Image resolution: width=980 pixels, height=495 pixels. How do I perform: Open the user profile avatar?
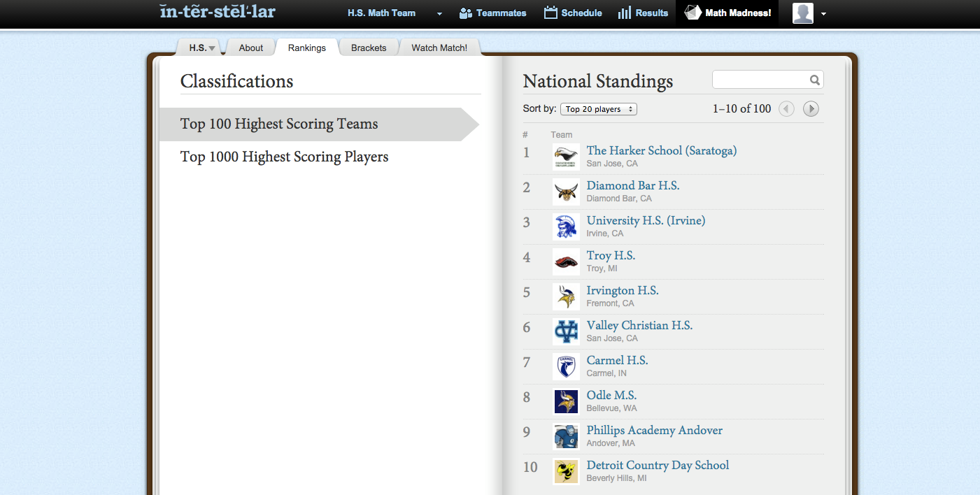point(803,13)
